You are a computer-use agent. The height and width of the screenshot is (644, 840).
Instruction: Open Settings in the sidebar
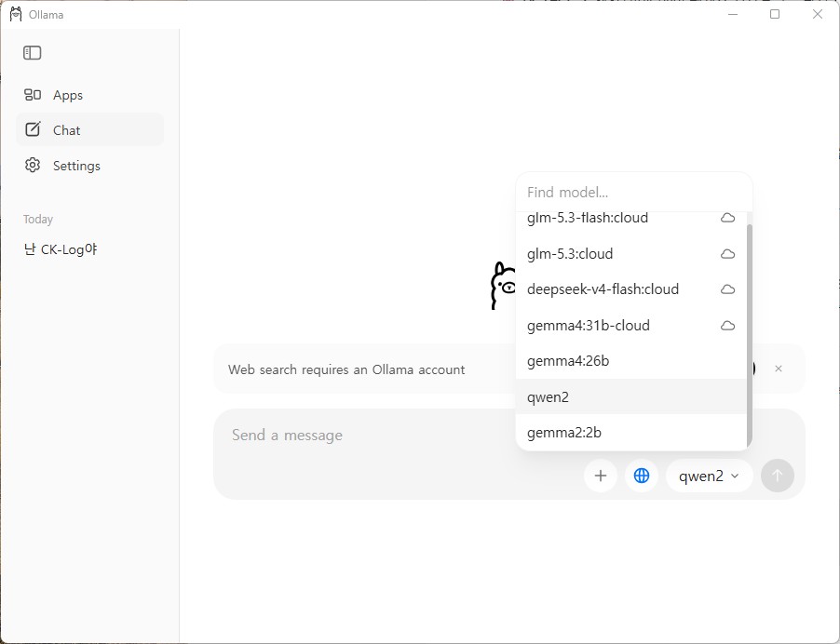(x=89, y=166)
